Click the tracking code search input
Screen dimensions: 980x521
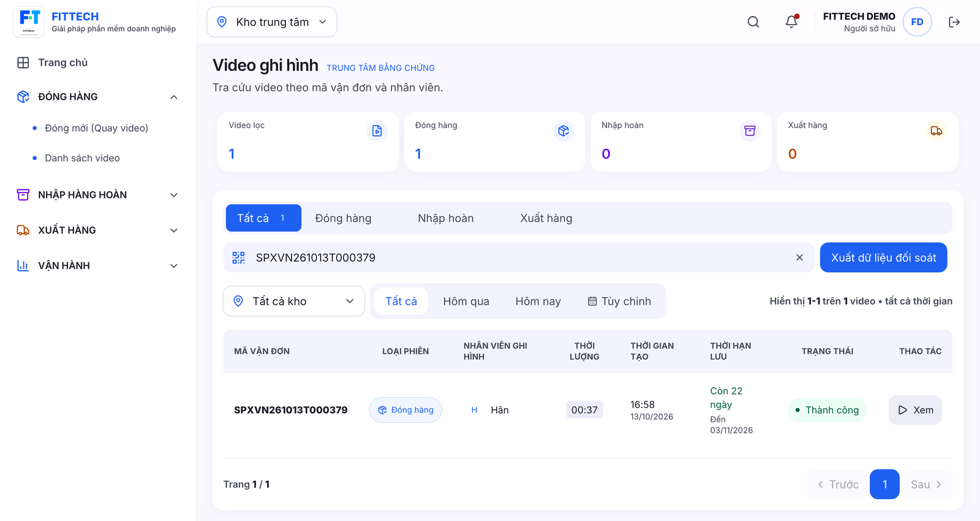tap(519, 257)
